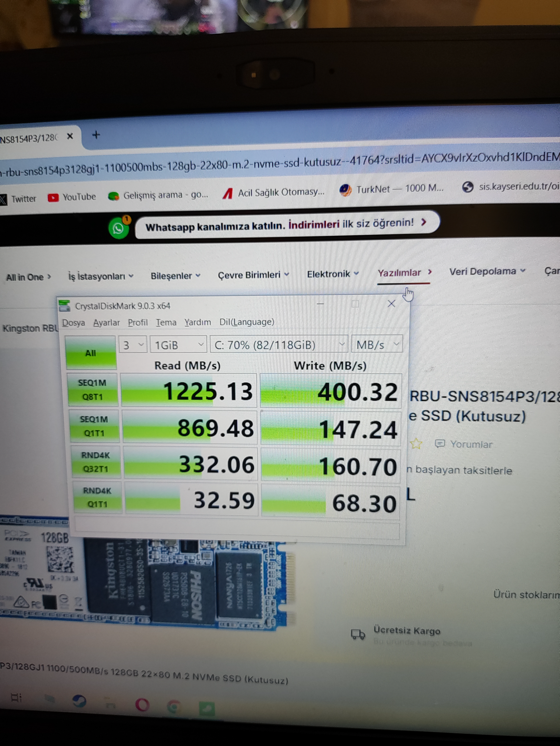Run all benchmarks with the All button
This screenshot has height=746, width=560.
tap(91, 353)
